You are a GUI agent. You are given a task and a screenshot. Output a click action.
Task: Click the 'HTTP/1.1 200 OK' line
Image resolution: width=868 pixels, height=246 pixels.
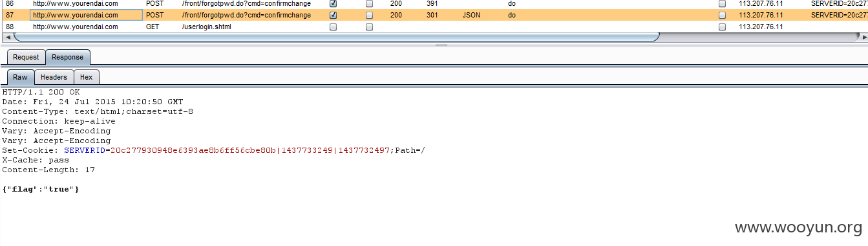tap(41, 92)
